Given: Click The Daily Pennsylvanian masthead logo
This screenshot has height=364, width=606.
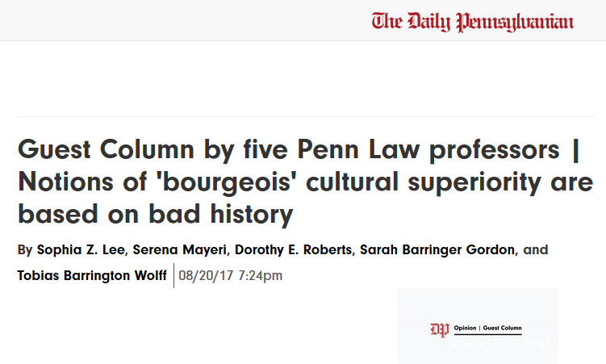Looking at the screenshot, I should pyautogui.click(x=473, y=22).
